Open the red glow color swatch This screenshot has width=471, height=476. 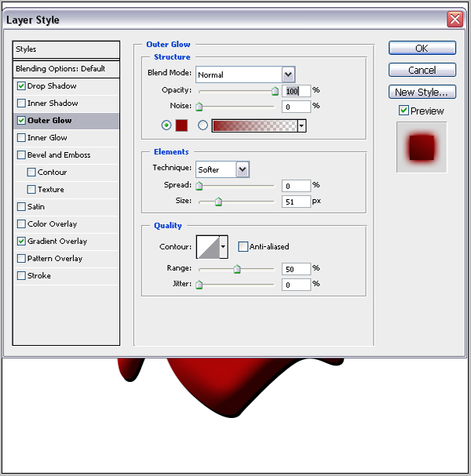tap(181, 125)
